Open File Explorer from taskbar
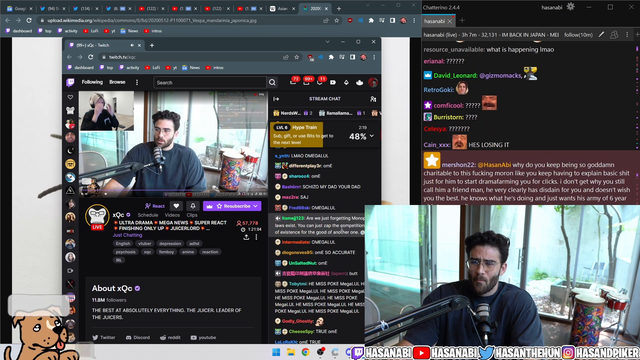This screenshot has width=640, height=360. coord(291,352)
